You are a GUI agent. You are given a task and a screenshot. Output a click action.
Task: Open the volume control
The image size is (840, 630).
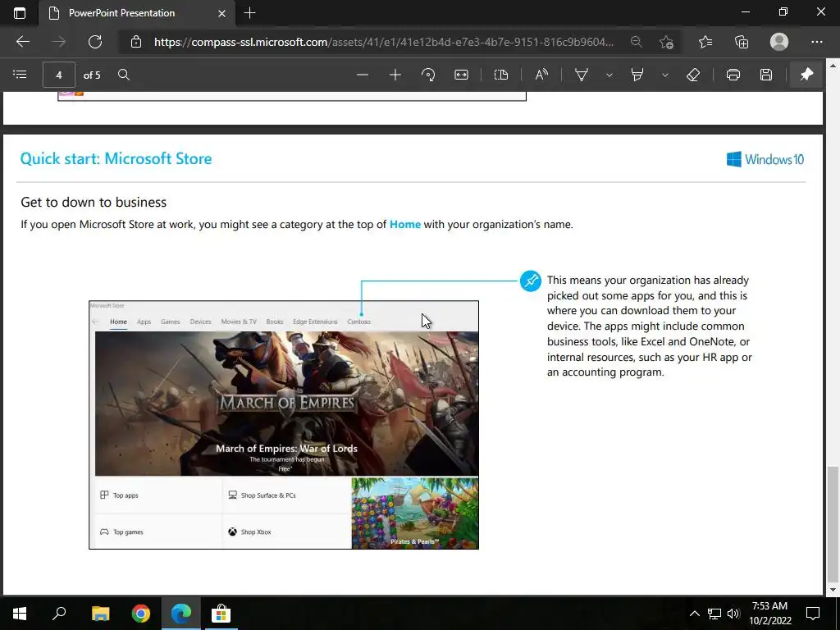(x=733, y=614)
